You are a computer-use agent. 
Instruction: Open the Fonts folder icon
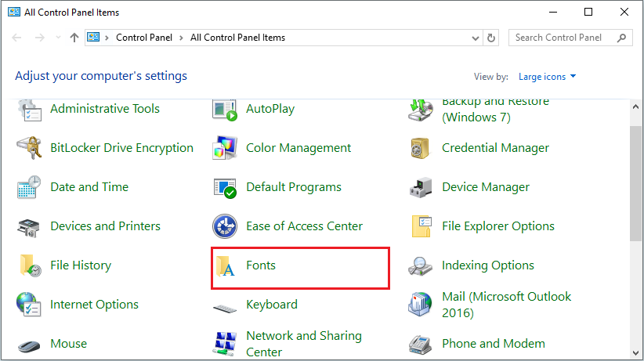click(226, 266)
